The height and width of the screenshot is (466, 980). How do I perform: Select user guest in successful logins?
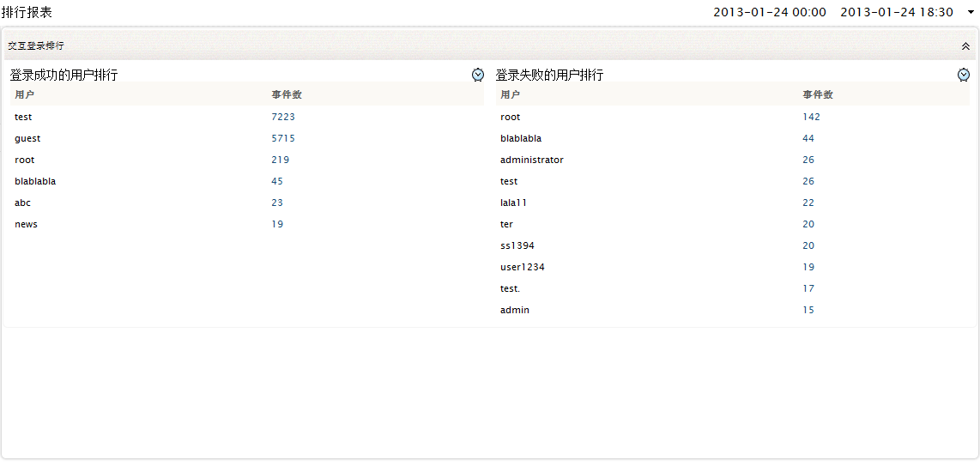[x=27, y=139]
